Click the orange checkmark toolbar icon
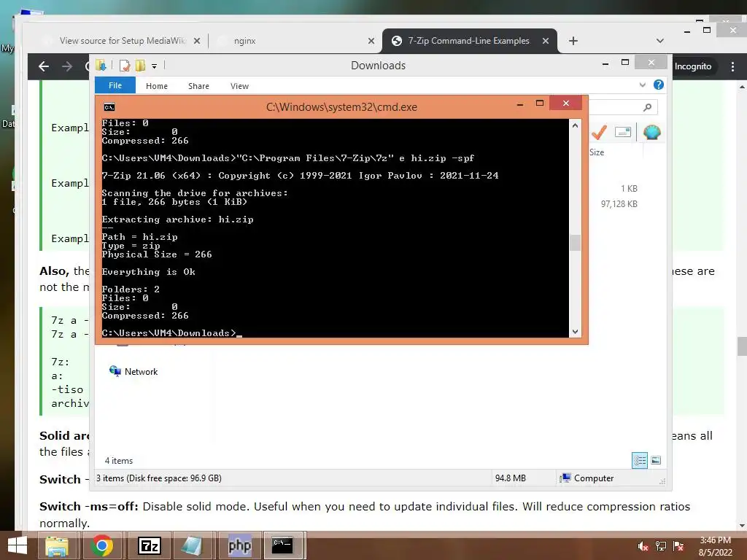The height and width of the screenshot is (560, 747). 600,132
